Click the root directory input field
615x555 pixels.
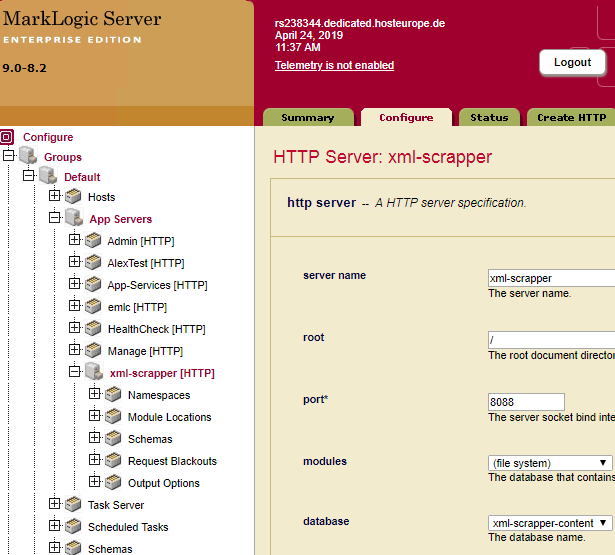551,340
